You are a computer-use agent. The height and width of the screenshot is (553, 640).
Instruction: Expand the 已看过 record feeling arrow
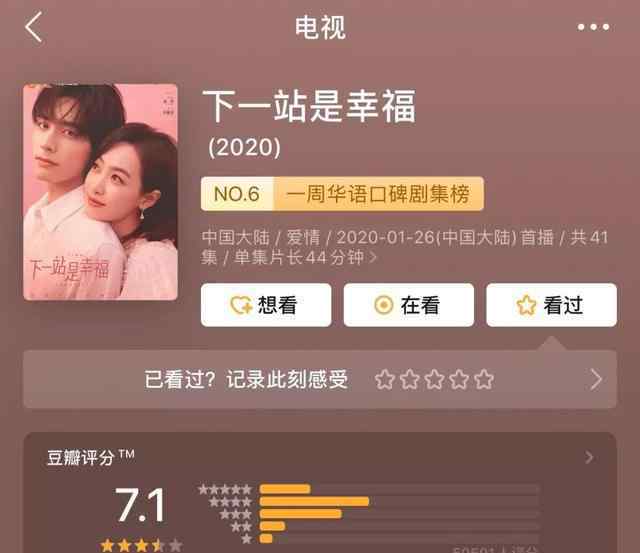[x=596, y=379]
